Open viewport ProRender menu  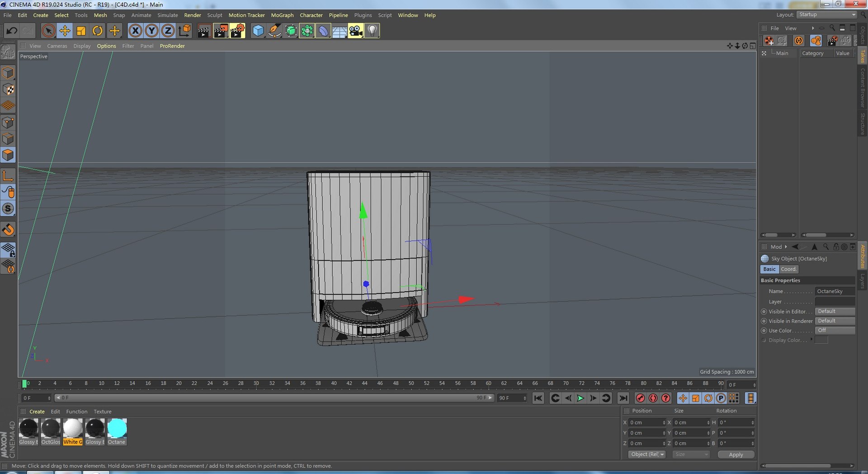[172, 46]
